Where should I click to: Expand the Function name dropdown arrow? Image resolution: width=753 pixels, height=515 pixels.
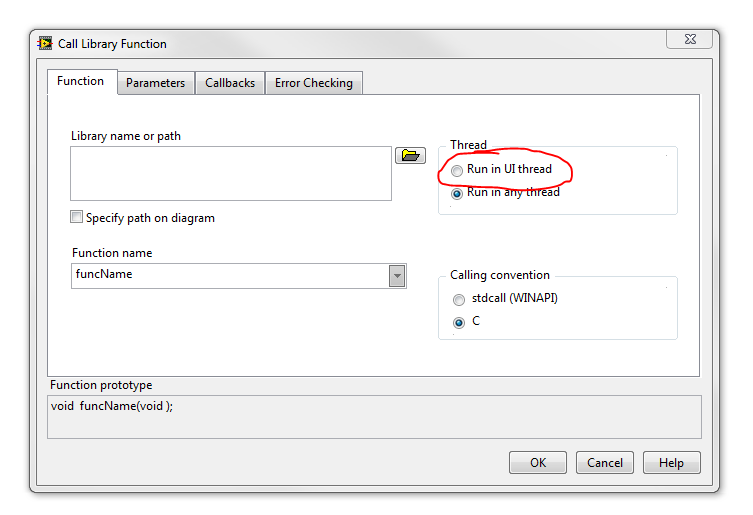tap(397, 276)
